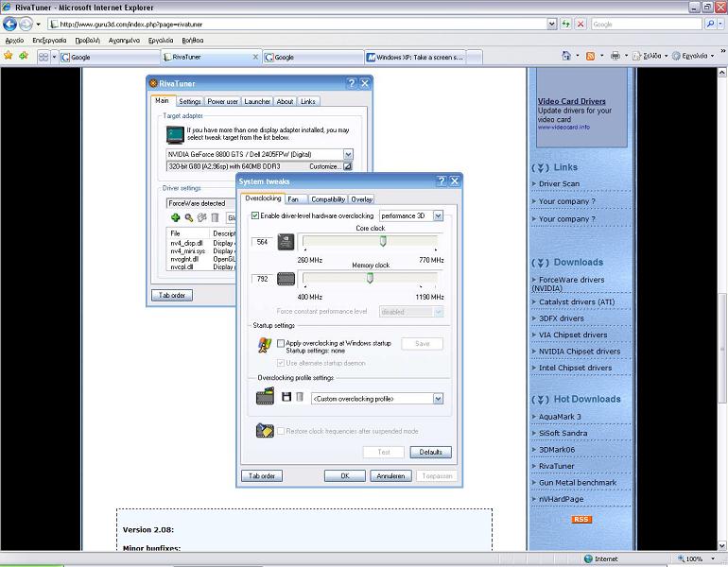Open Favorites Center with the yellow star
The image size is (728, 567).
coord(9,56)
